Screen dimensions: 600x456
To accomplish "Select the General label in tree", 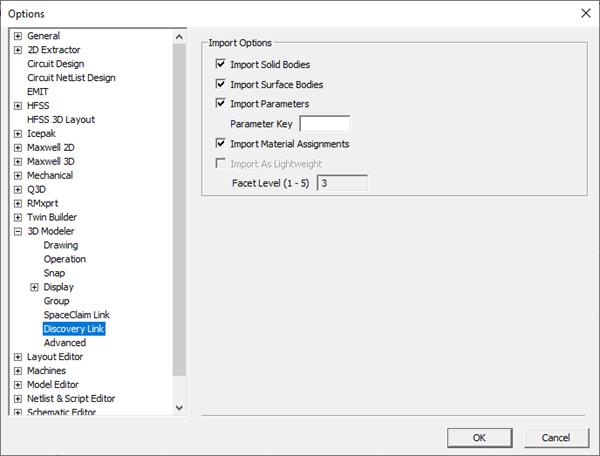I will coord(43,36).
